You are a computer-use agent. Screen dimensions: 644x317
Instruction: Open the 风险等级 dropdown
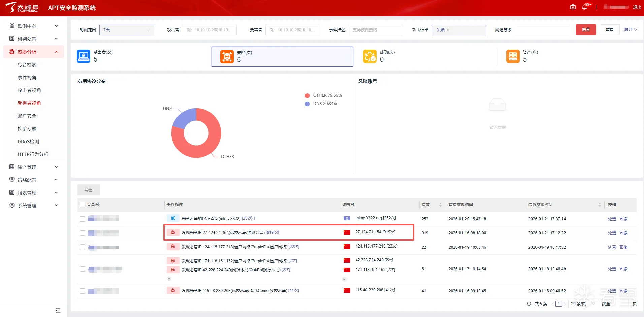[x=542, y=30]
